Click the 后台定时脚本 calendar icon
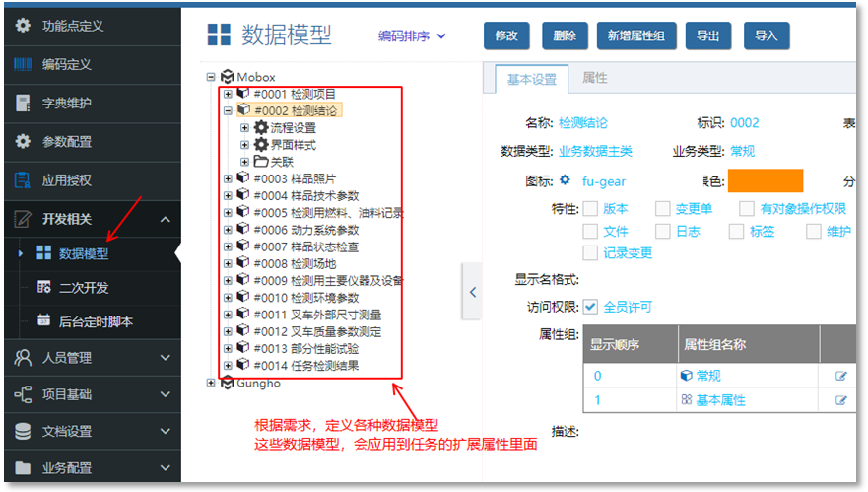Screen dimensions: 868x492 [43, 321]
